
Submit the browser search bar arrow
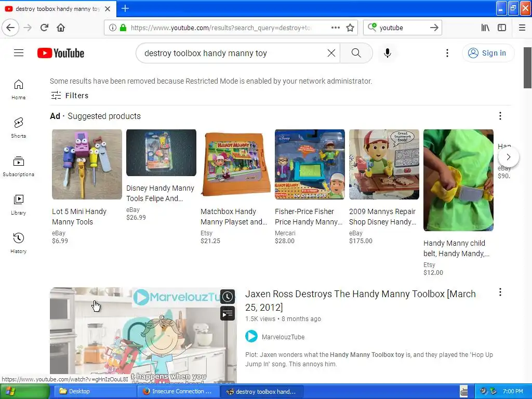pos(434,28)
